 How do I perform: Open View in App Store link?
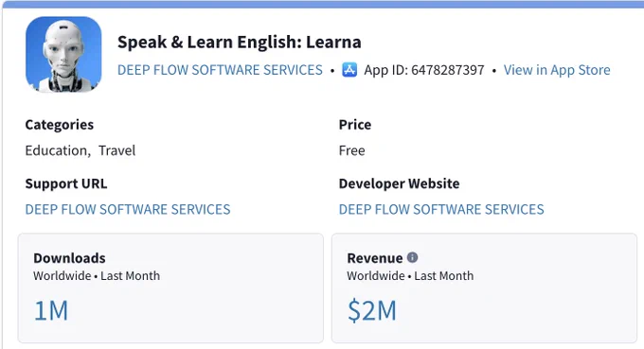click(557, 70)
